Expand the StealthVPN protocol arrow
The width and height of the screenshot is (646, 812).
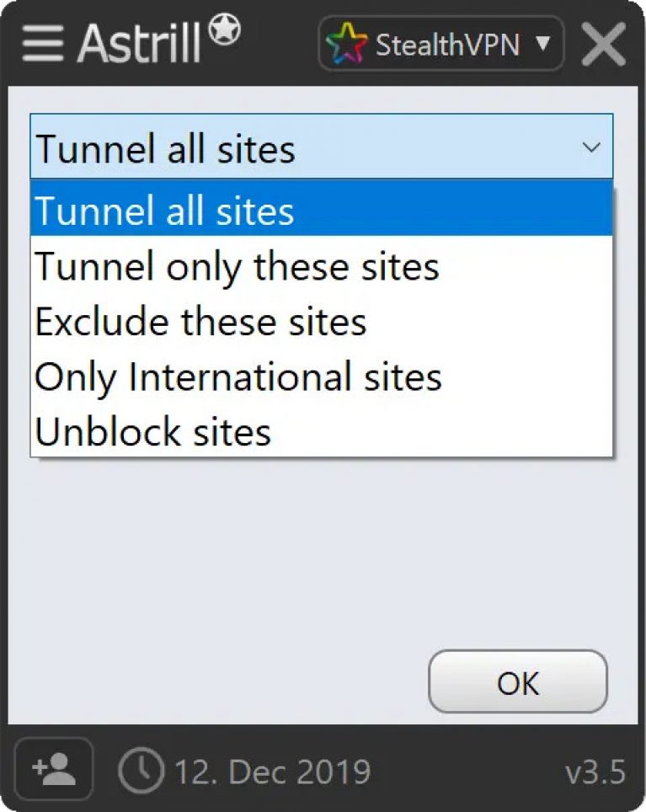(x=542, y=43)
